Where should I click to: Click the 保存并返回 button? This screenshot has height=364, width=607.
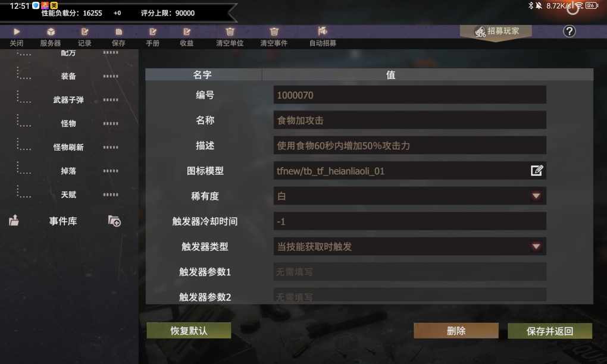550,331
